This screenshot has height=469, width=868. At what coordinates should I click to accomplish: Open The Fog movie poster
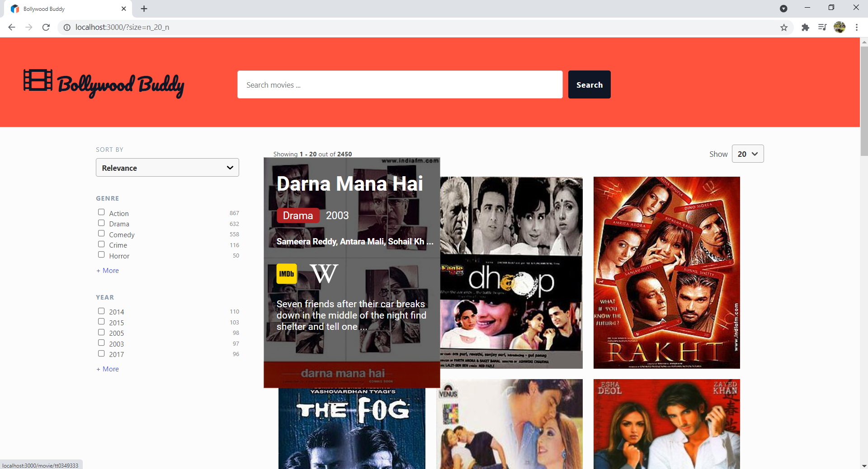tap(352, 428)
